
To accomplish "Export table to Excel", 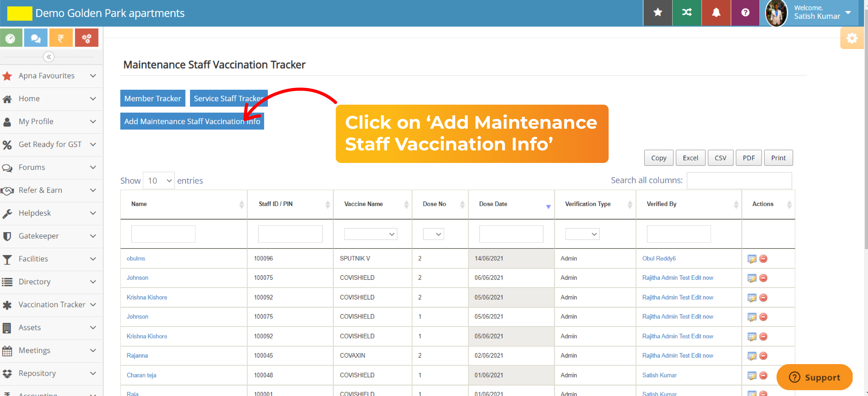I will 690,158.
